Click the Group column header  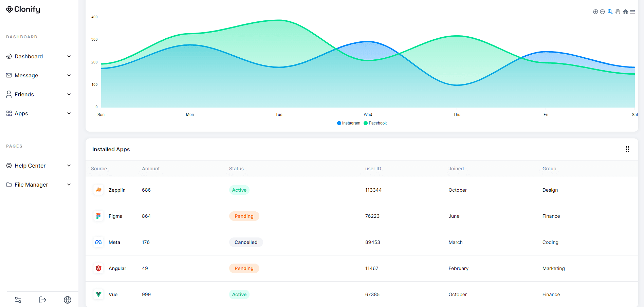click(549, 169)
